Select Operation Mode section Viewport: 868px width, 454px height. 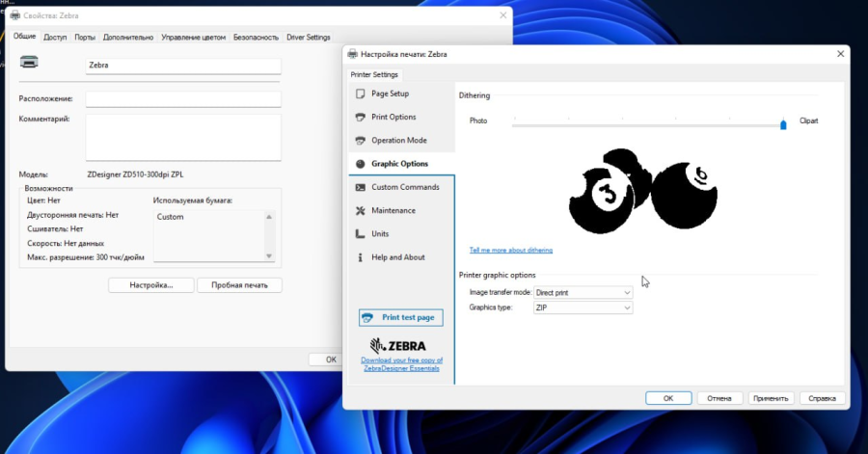click(x=402, y=141)
